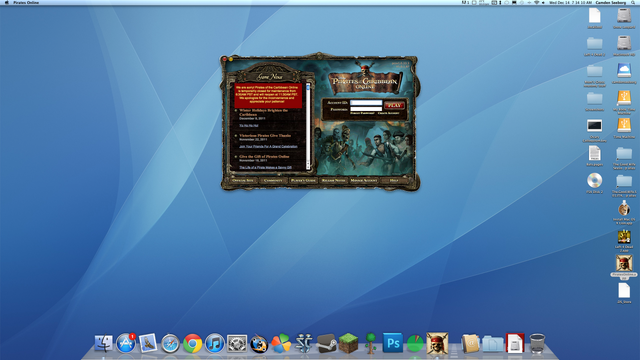Image resolution: width=640 pixels, height=360 pixels.
Task: Select the iDisk cloud drive on desktop
Action: 624,72
